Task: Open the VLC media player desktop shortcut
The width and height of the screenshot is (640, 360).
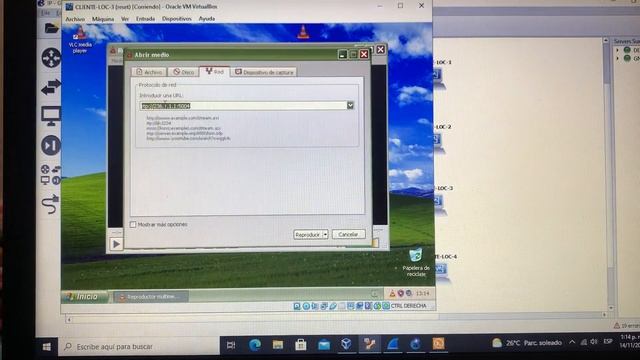Action: (x=80, y=41)
